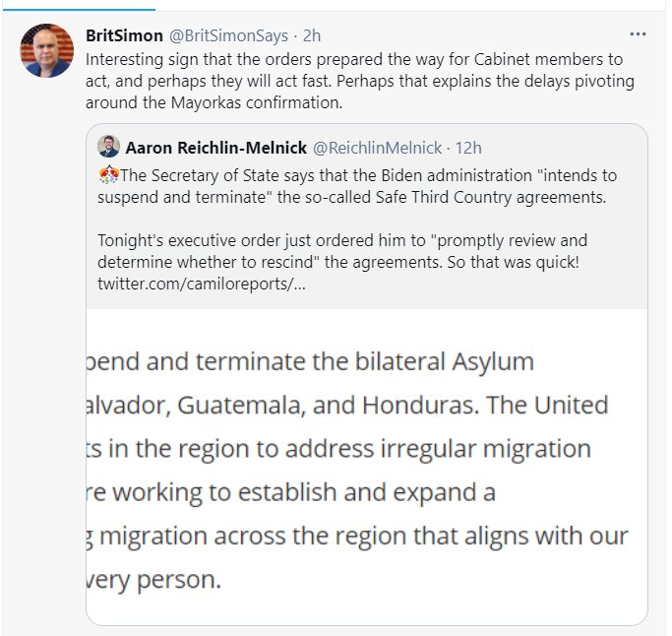Click Aaron Reichlin-Melnick's small avatar
Screen dimensions: 672x636
108,147
